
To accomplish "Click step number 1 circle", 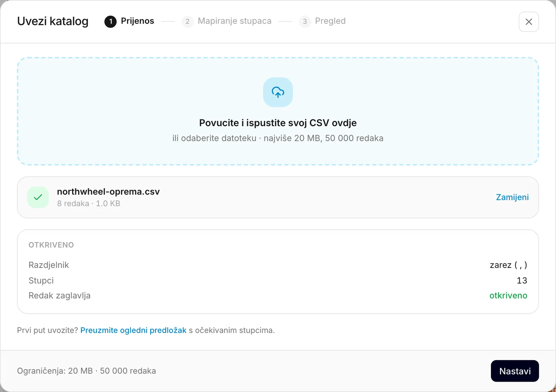I will pyautogui.click(x=111, y=22).
